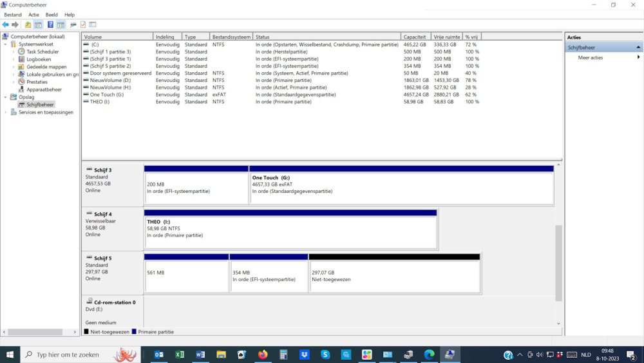Screen dimensions: 644x363
Task: Open Calculator from the taskbar
Action: [283, 355]
